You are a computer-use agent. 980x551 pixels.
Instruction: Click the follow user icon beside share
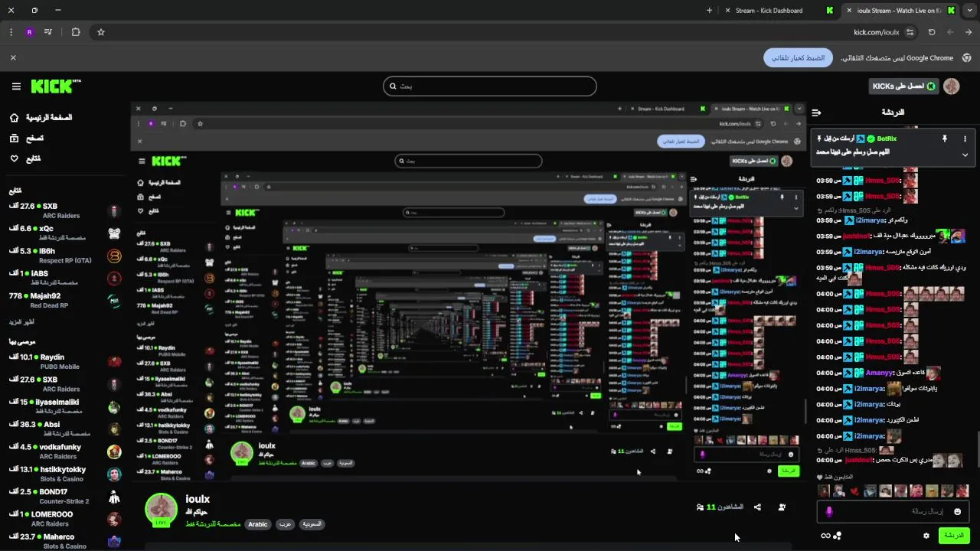[x=782, y=507]
